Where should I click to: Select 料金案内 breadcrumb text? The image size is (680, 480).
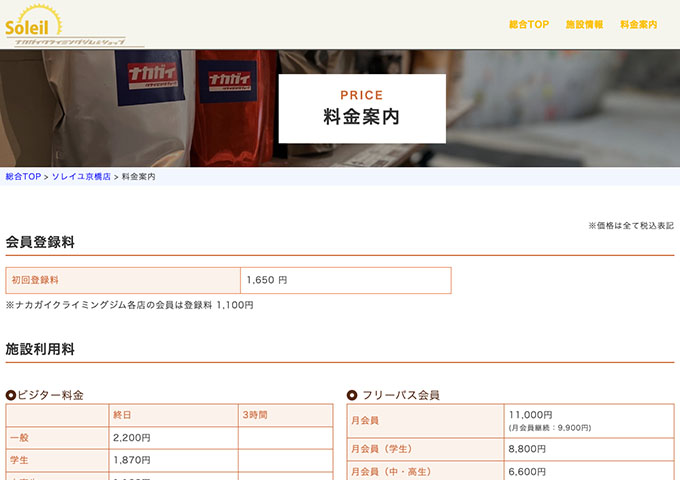point(138,176)
